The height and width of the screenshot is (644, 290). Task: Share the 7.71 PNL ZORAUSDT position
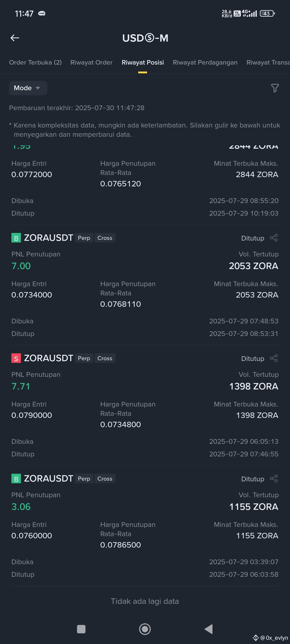point(274,358)
